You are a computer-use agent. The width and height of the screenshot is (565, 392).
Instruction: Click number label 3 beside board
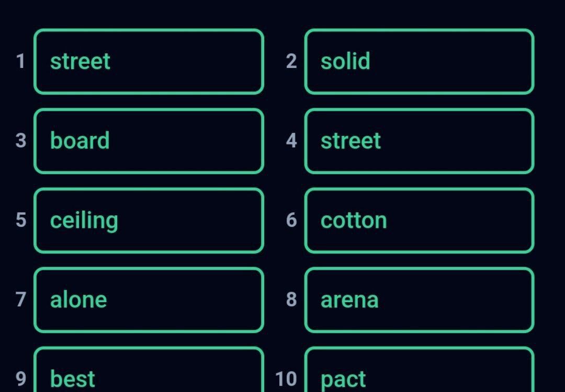pos(21,141)
